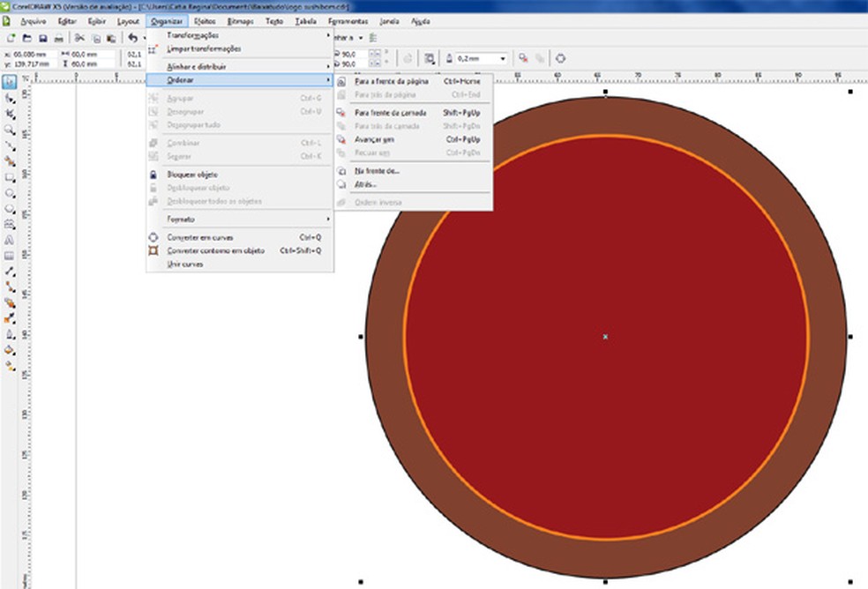Click the Save icon in toolbar

(42, 38)
